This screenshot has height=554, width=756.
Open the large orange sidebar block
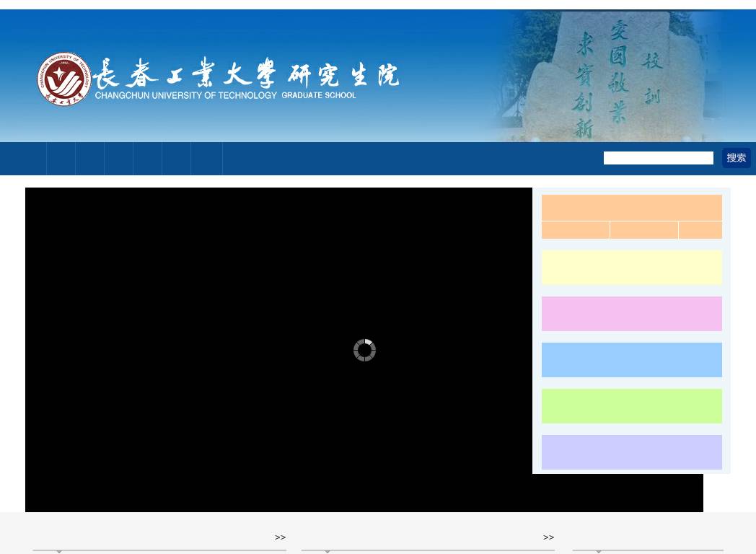click(632, 208)
